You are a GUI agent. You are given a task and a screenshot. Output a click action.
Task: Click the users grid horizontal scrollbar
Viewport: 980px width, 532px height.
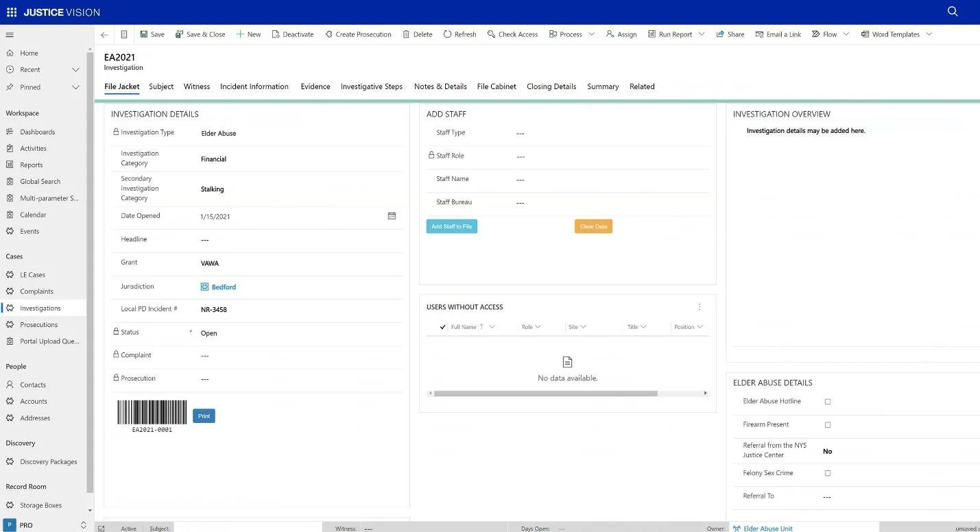click(x=546, y=394)
